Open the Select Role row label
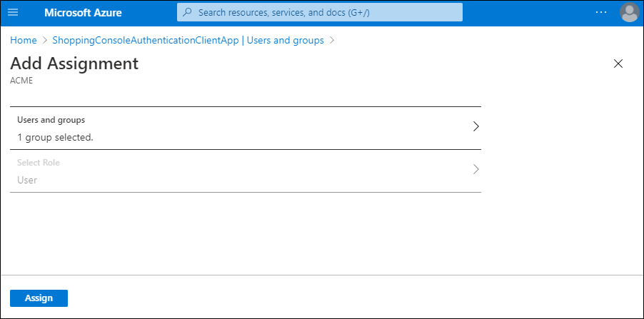Viewport: 644px width, 319px height. pyautogui.click(x=39, y=163)
